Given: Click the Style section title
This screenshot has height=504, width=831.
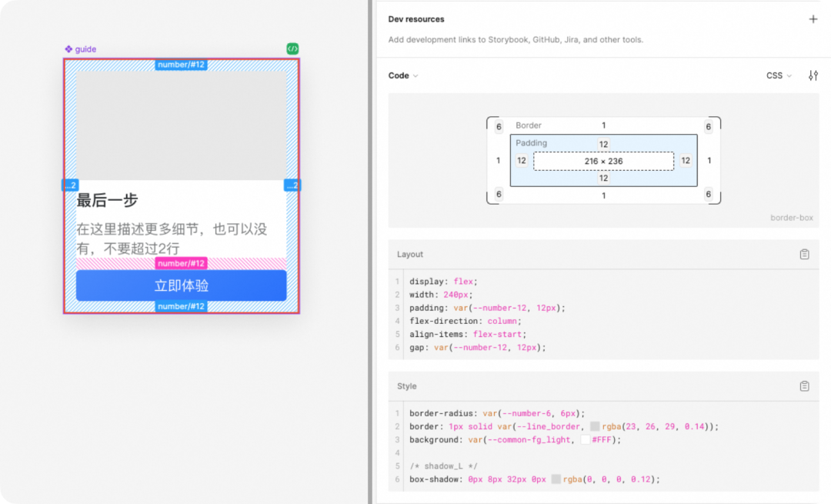Looking at the screenshot, I should 406,386.
